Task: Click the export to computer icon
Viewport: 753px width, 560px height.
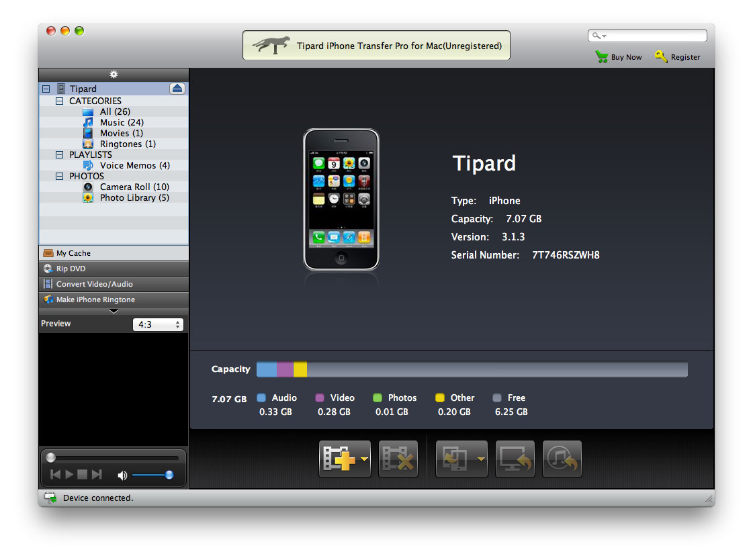Action: (515, 459)
